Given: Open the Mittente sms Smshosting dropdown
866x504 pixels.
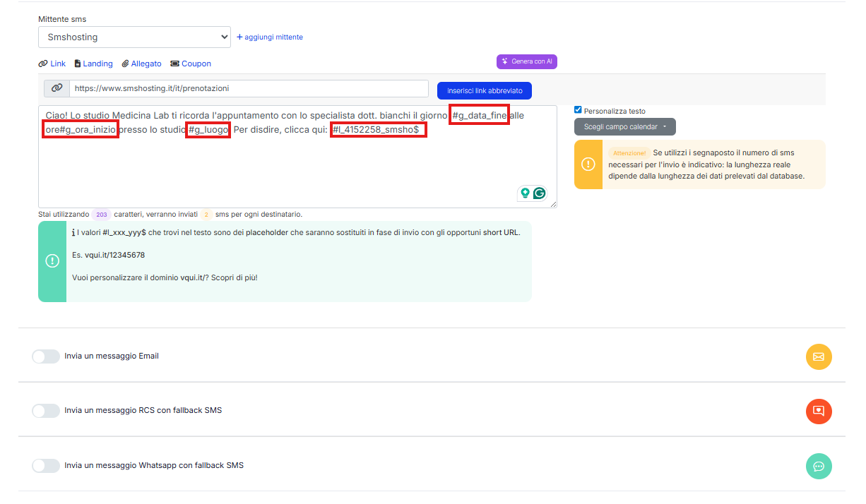Looking at the screenshot, I should pos(134,37).
